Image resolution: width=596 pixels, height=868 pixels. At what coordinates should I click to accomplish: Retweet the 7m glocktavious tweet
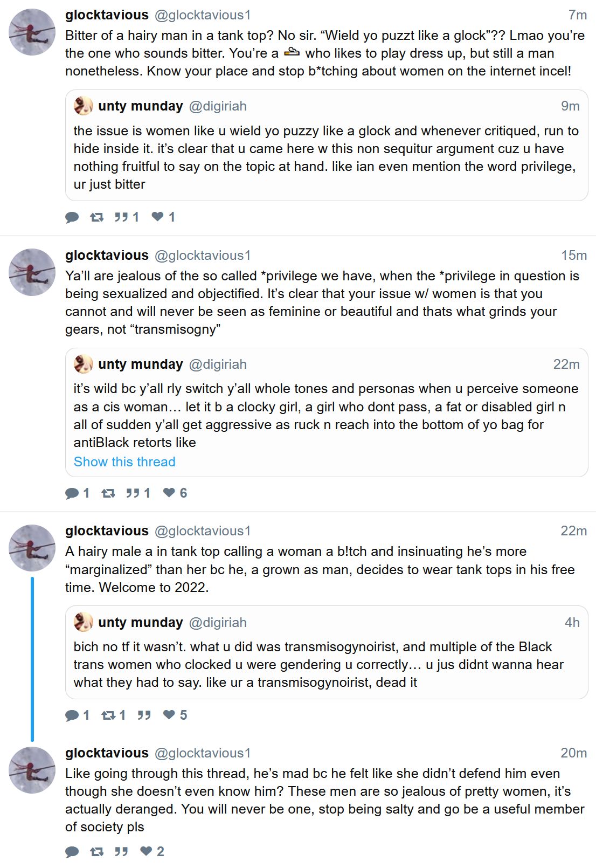click(97, 217)
